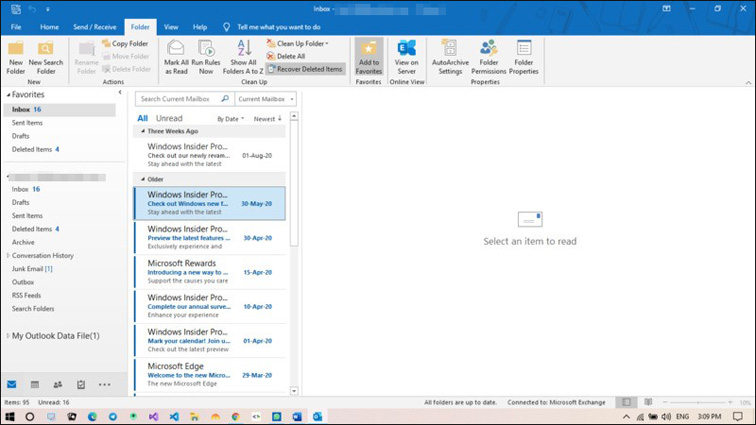This screenshot has height=425, width=756.
Task: Minimize the folder pane arrow
Action: click(120, 92)
